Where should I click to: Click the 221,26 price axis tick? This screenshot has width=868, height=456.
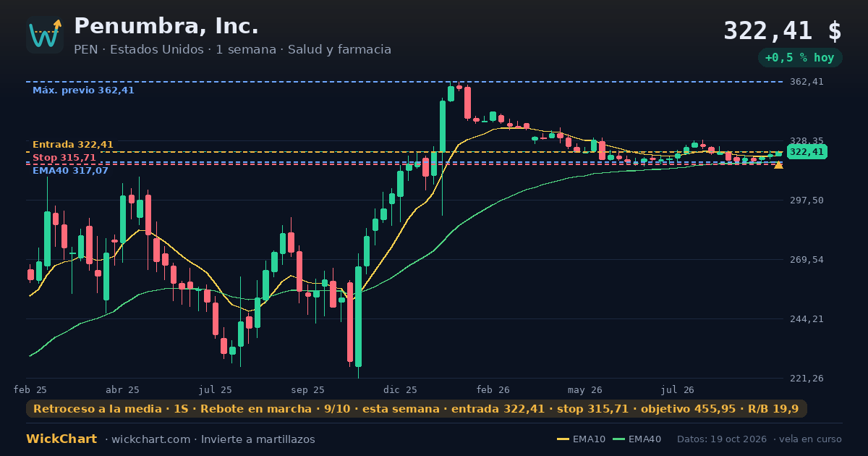pos(807,379)
